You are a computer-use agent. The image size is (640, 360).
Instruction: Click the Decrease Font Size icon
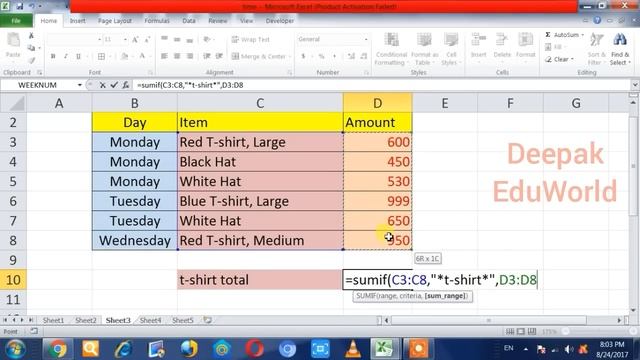tap(147, 40)
